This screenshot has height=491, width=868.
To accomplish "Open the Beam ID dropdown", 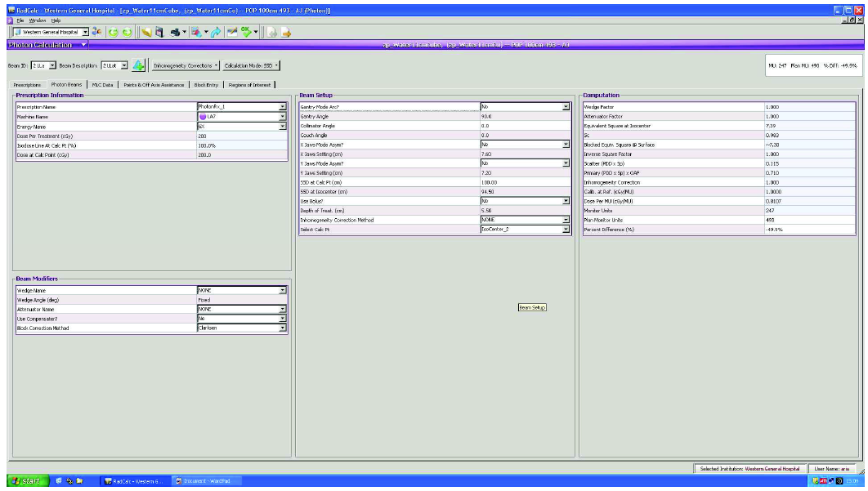I will 52,65.
